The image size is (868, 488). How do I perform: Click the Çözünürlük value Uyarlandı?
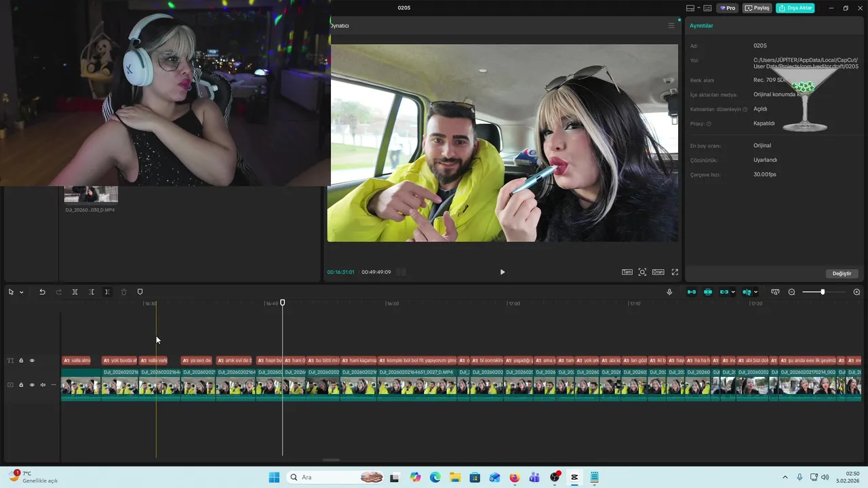pyautogui.click(x=765, y=160)
